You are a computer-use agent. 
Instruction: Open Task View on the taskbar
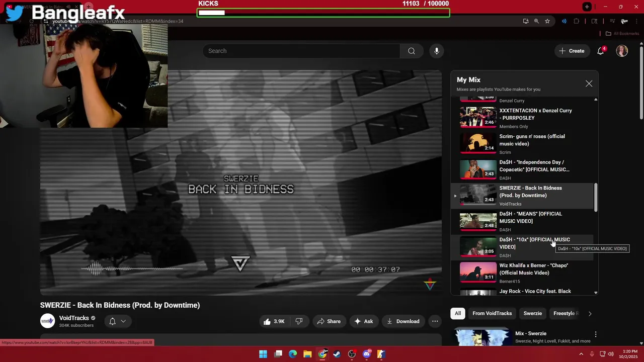[x=278, y=354]
